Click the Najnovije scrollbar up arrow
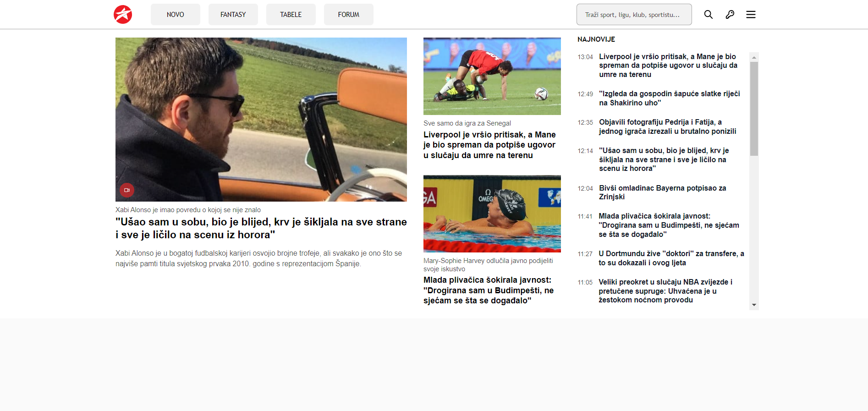 coord(754,57)
